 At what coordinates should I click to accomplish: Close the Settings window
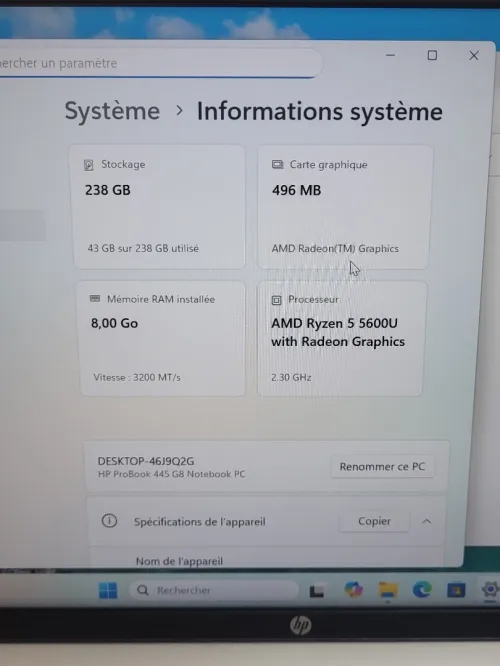(474, 56)
